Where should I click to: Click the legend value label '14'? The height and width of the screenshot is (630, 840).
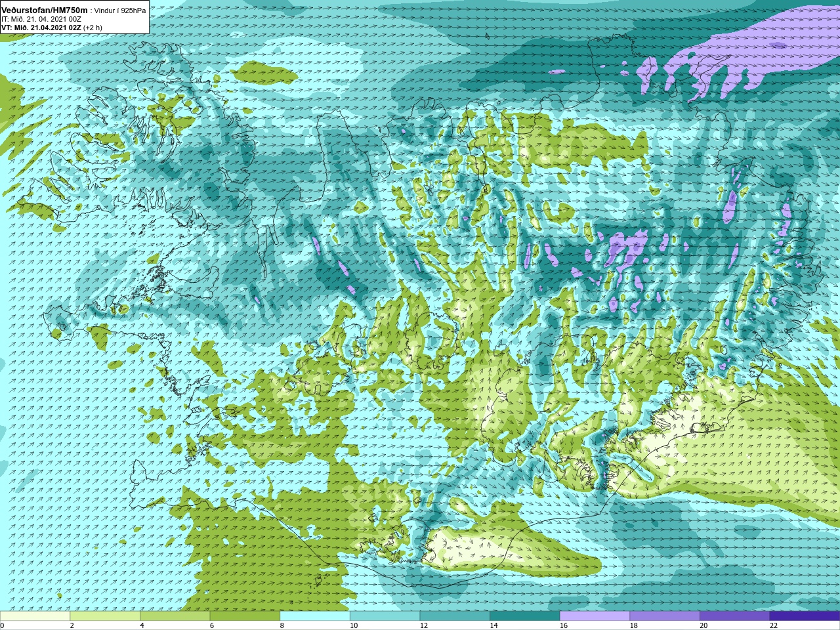tap(493, 625)
